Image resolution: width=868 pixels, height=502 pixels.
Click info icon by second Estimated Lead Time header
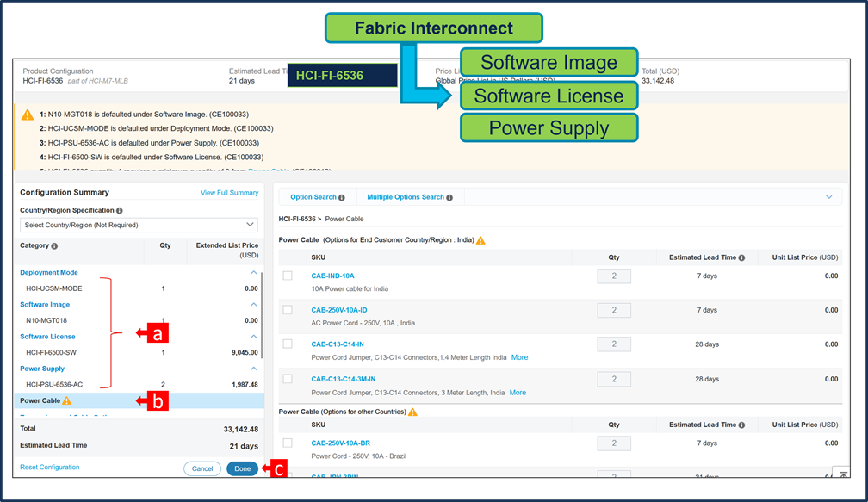(x=741, y=425)
